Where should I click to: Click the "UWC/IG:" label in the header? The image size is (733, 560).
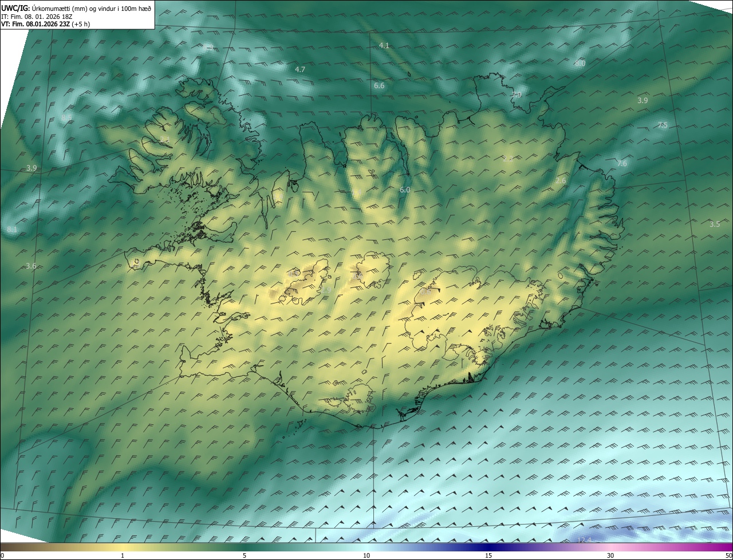[14, 8]
